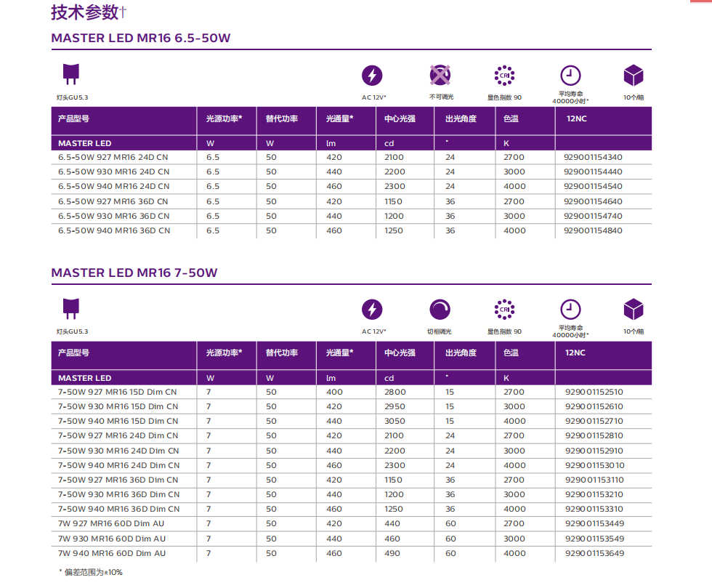Click the center intensity value 2800

click(x=395, y=392)
